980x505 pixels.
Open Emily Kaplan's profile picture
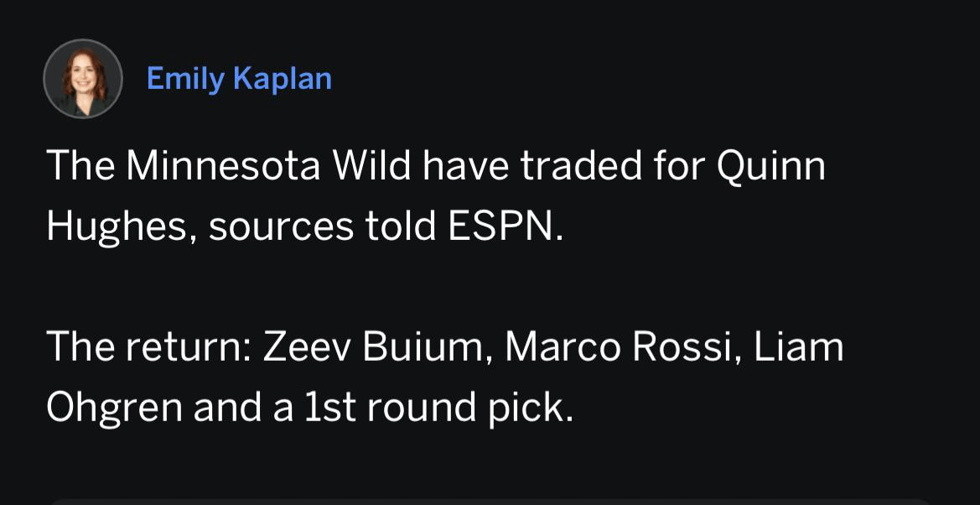pyautogui.click(x=83, y=78)
